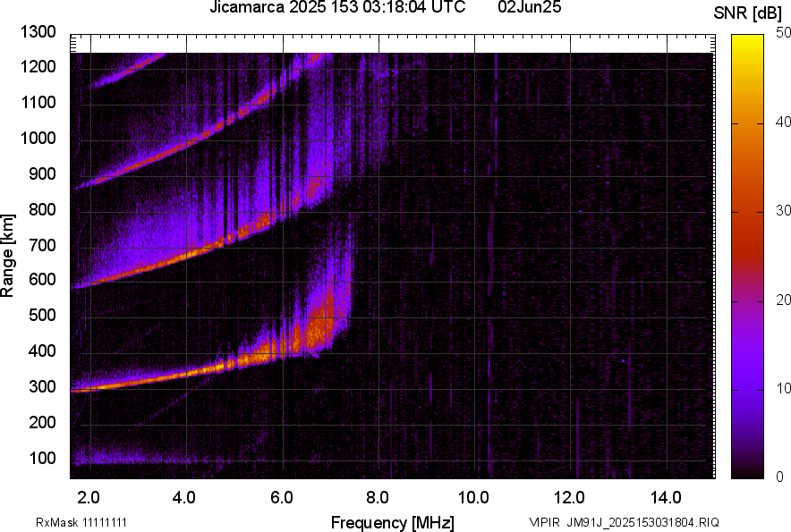
Task: Click the "RxMask 11111111" footer text
Action: pos(81,522)
